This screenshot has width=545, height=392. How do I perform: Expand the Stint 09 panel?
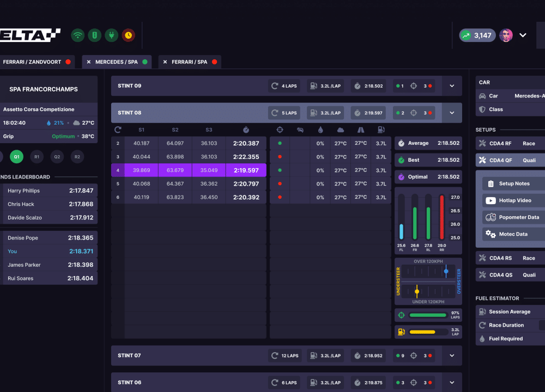click(x=451, y=86)
